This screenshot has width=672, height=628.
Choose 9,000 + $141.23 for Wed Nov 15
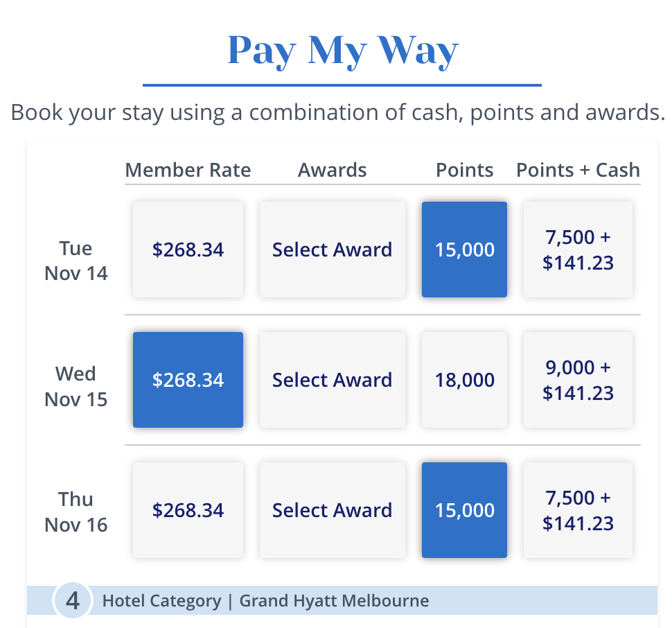(x=578, y=380)
